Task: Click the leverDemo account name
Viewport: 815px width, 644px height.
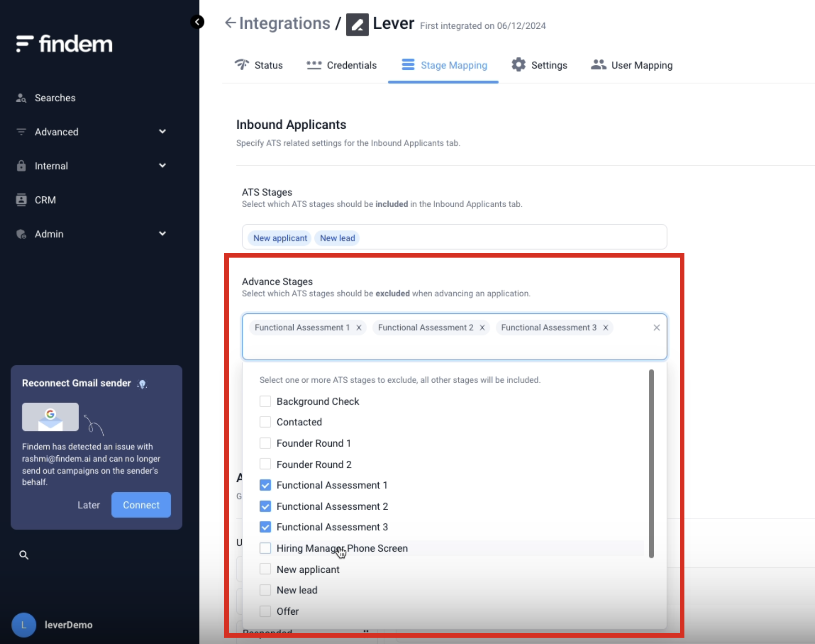Action: click(68, 625)
